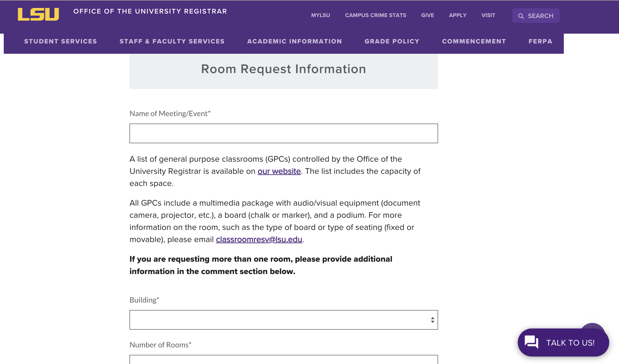Open the Academic Information menu

pos(294,41)
